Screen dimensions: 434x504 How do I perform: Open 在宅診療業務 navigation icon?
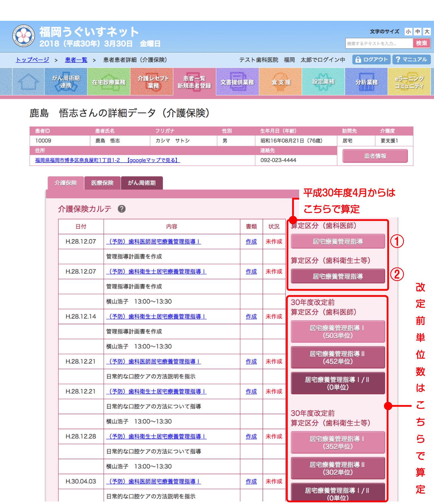click(x=109, y=82)
